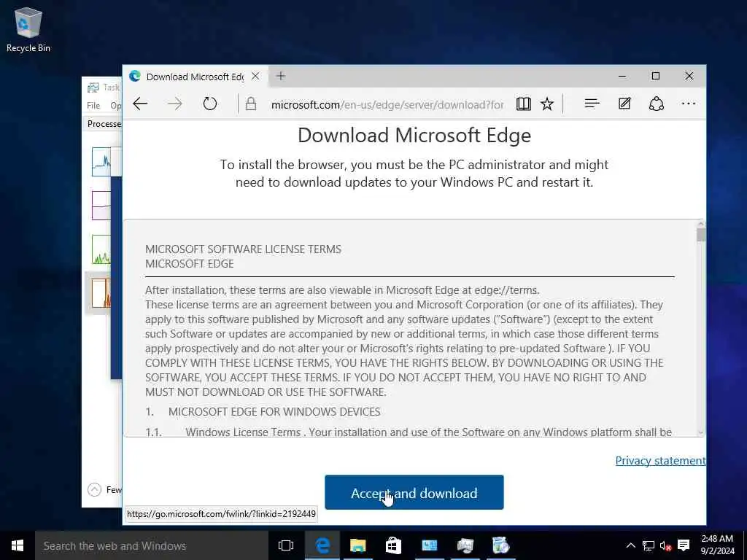Show hidden tray icons chevron
This screenshot has height=560, width=747.
tap(630, 545)
